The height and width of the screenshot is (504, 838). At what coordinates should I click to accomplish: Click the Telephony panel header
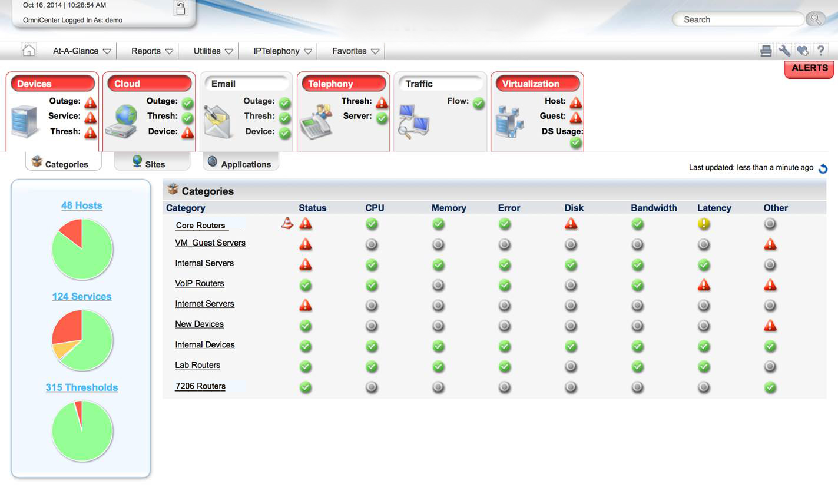pos(344,84)
